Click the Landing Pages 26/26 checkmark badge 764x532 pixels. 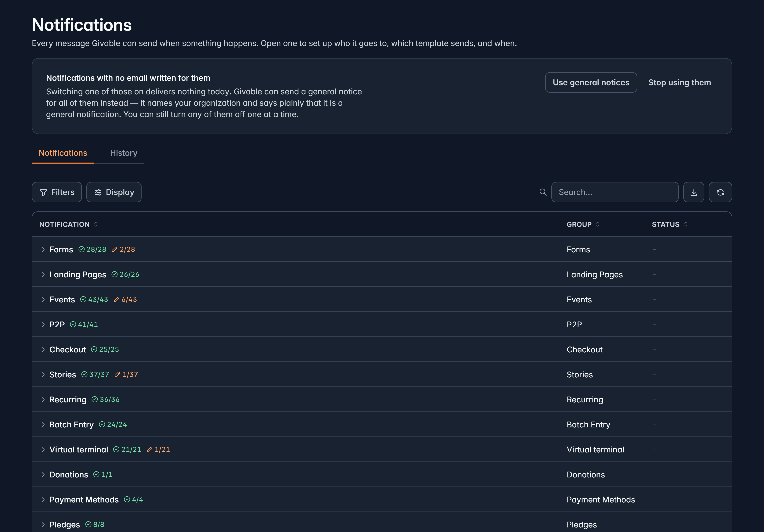(x=125, y=274)
